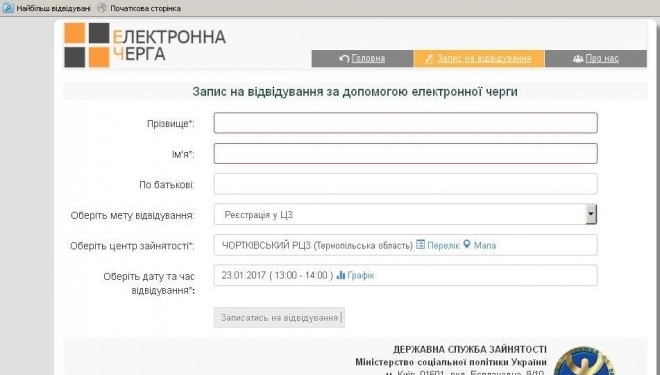Open the Про нас tab

[x=596, y=59]
